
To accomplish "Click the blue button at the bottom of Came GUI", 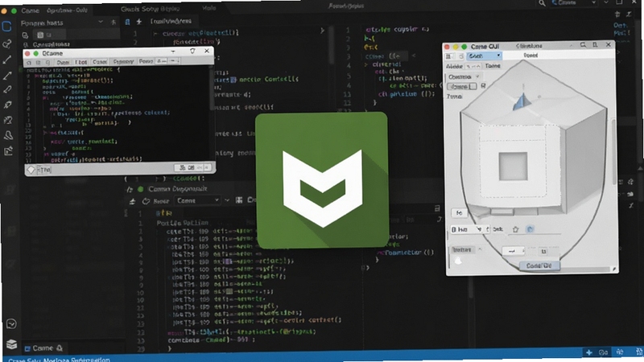I will click(539, 266).
